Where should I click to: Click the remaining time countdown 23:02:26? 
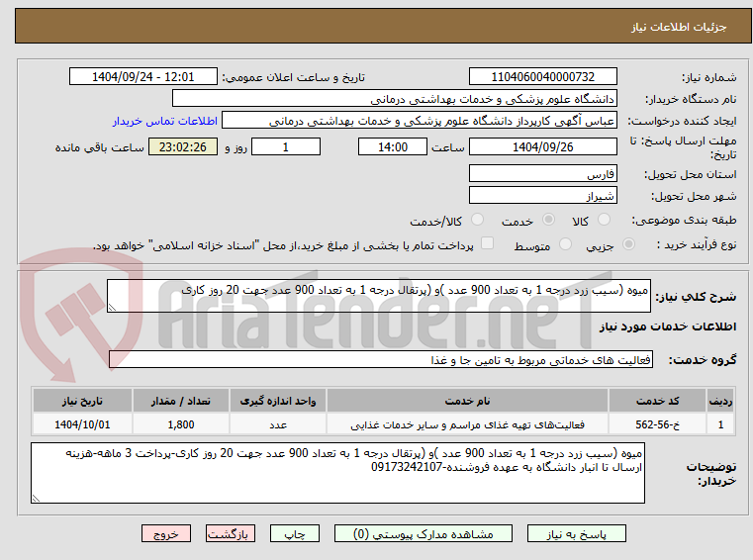183,147
